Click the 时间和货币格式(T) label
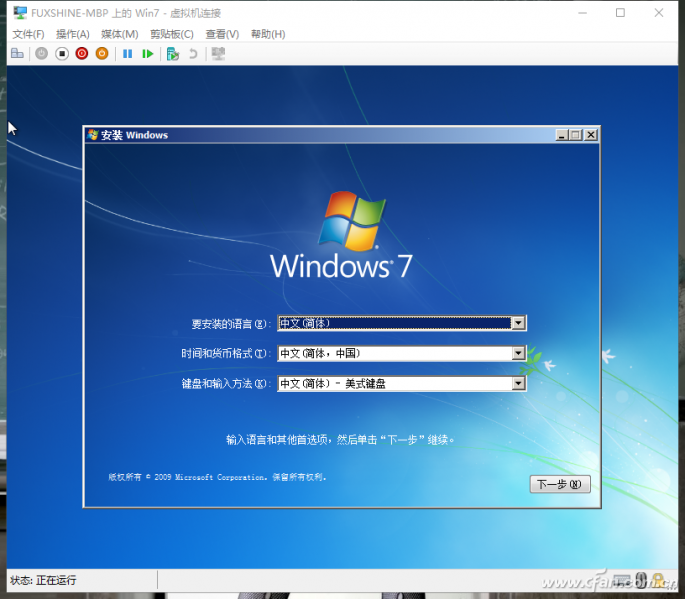 pyautogui.click(x=224, y=353)
